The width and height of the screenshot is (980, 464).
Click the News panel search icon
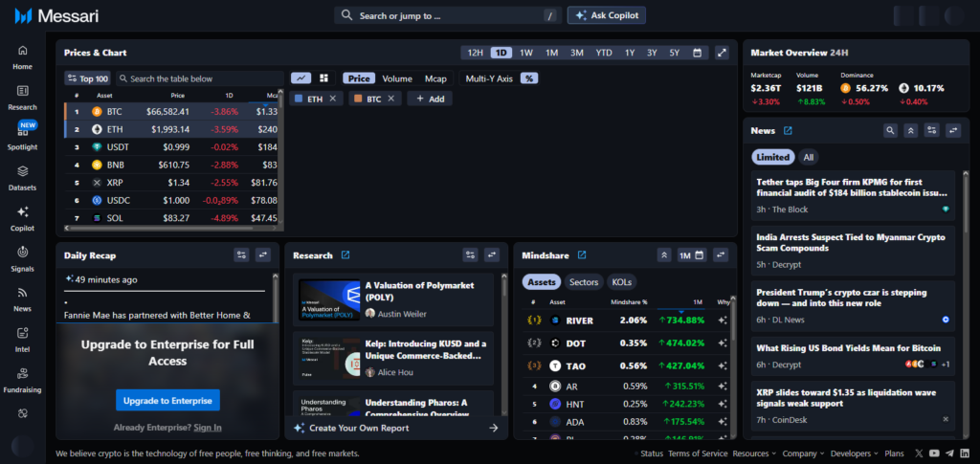pos(890,130)
